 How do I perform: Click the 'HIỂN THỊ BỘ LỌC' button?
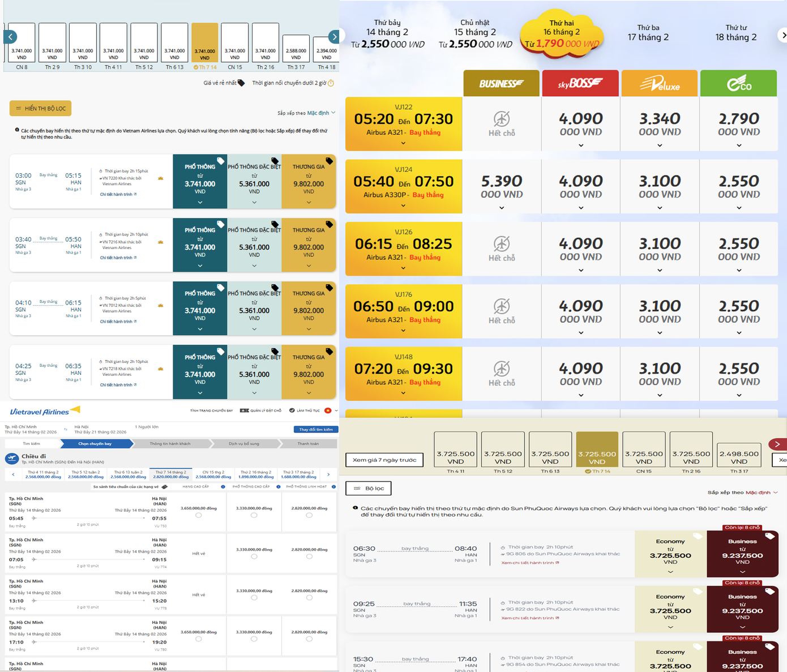click(x=40, y=108)
